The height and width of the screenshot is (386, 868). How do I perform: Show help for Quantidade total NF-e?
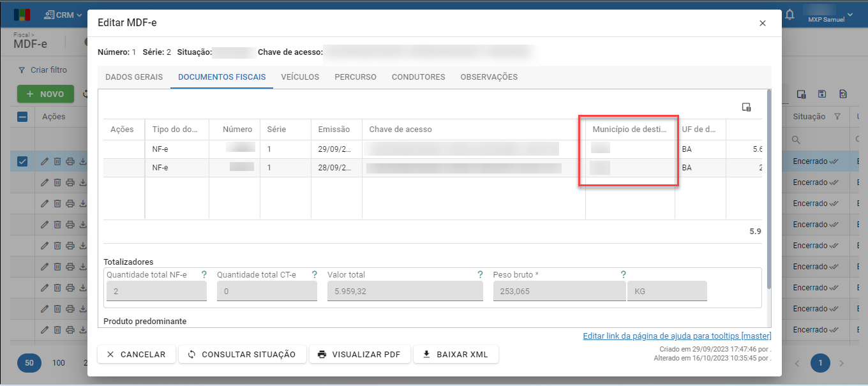pos(204,274)
